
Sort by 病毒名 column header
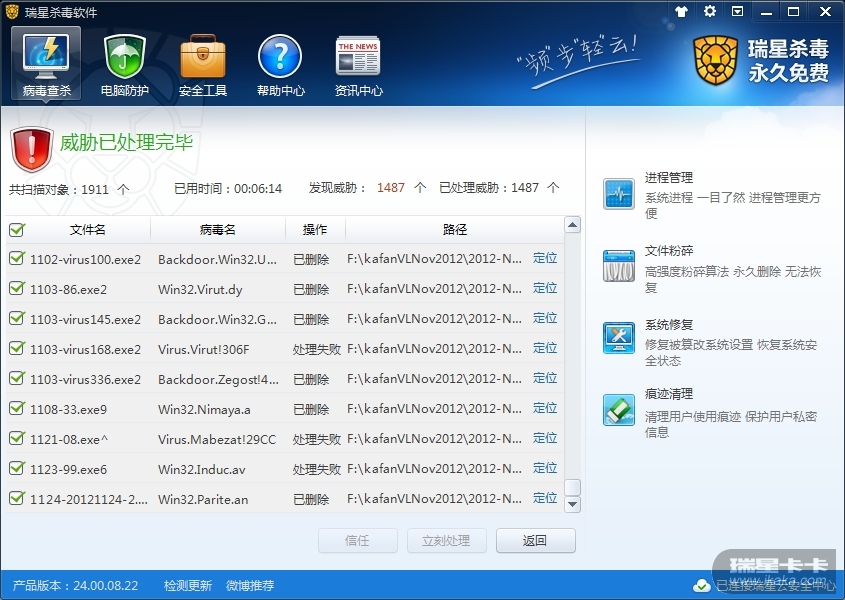(x=218, y=230)
